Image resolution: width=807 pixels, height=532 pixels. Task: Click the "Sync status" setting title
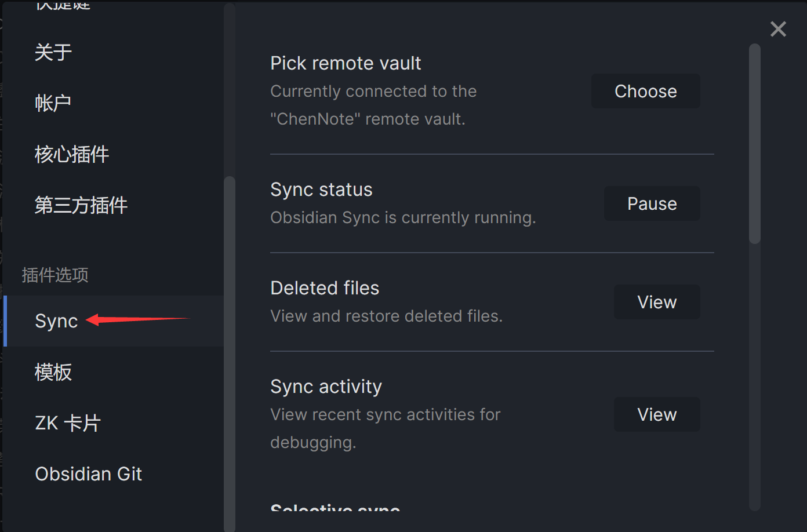pyautogui.click(x=321, y=190)
